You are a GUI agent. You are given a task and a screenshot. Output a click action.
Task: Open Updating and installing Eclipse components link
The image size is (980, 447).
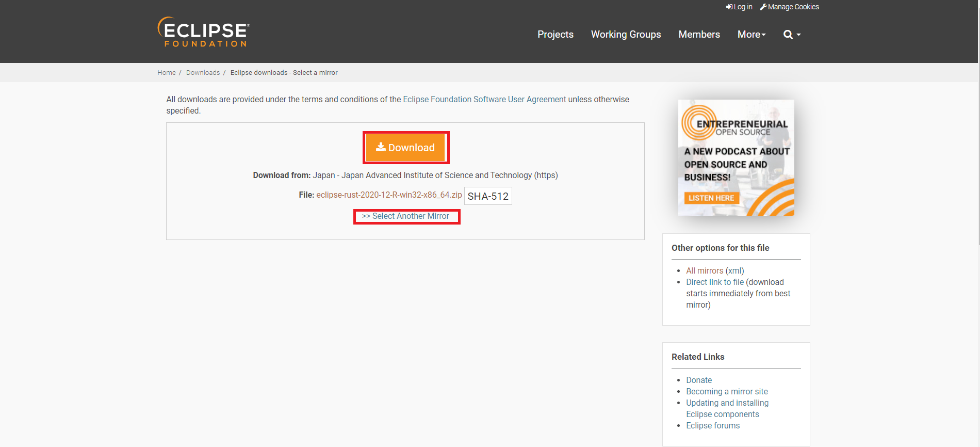(x=727, y=409)
